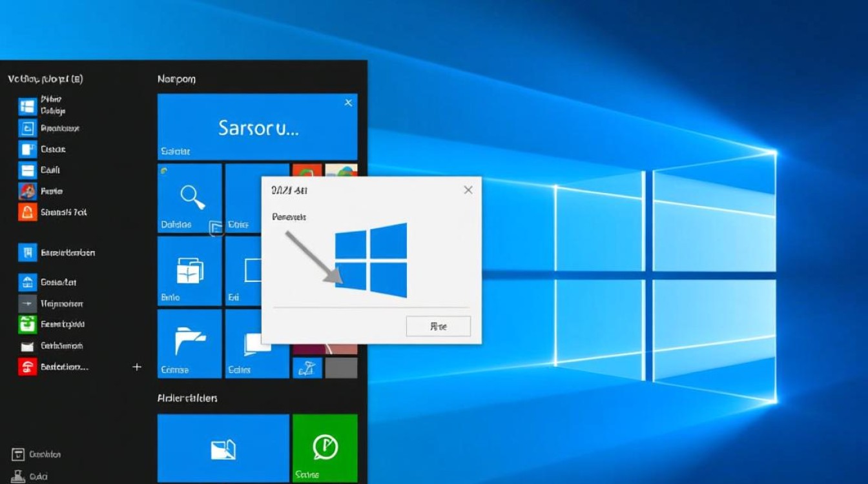The height and width of the screenshot is (484, 868).
Task: Click the two-windows icon tile
Action: [x=190, y=270]
